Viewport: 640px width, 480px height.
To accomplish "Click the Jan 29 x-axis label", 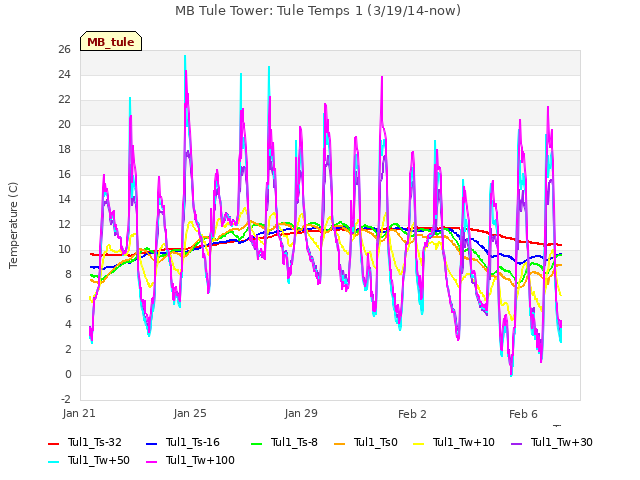I will pyautogui.click(x=301, y=413).
